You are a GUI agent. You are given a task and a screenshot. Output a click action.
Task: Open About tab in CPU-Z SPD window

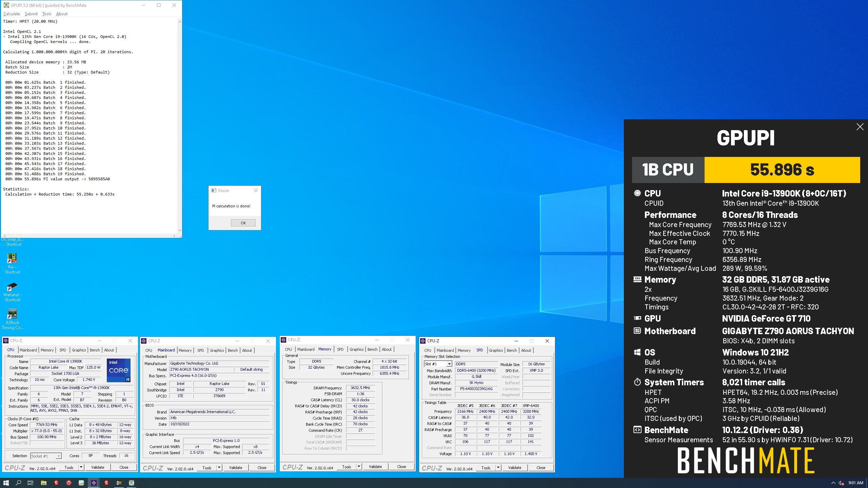pos(526,350)
